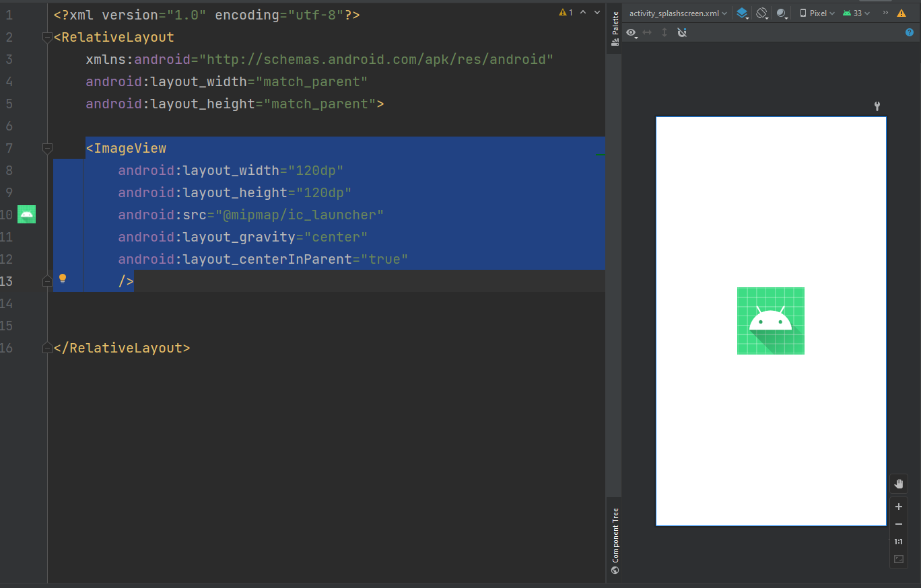The image size is (921, 588).
Task: Click the intention lightbulb in the gutter
Action: [x=63, y=279]
